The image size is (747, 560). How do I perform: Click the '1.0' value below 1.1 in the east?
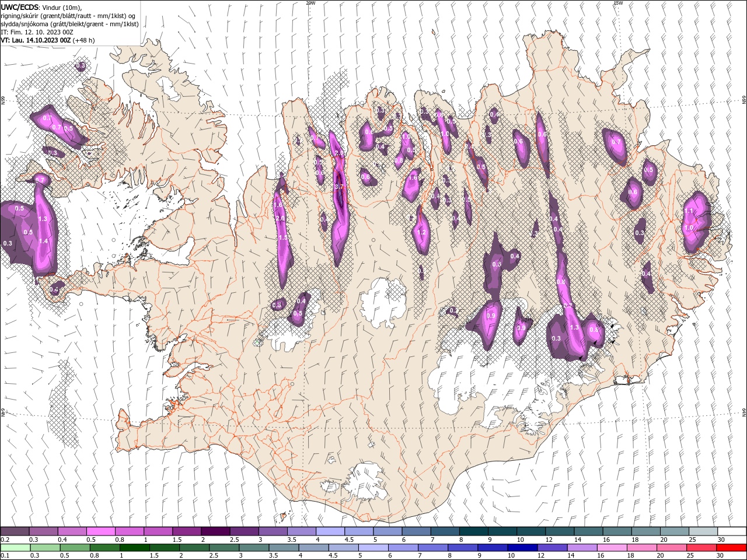pyautogui.click(x=689, y=228)
